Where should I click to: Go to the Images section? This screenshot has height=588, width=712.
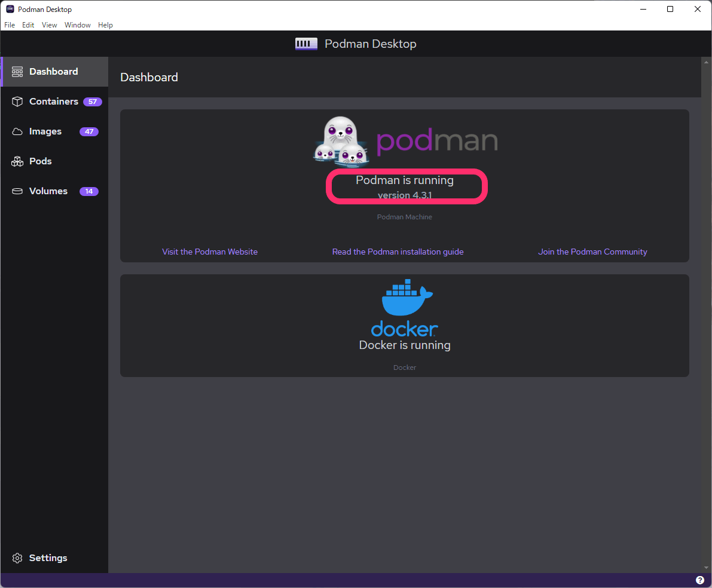(x=54, y=131)
